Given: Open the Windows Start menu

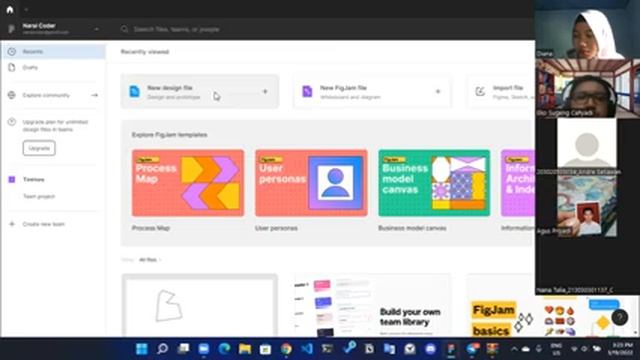Looking at the screenshot, I should 142,349.
